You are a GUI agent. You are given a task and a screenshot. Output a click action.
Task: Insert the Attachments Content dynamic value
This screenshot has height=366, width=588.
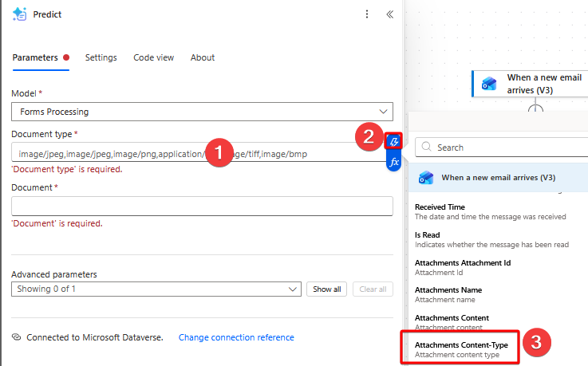tap(452, 322)
